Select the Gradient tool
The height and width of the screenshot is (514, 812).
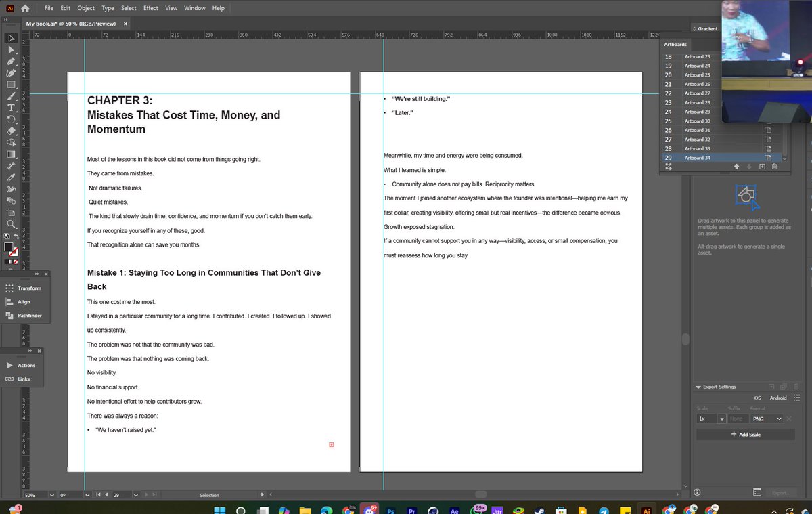coord(11,154)
